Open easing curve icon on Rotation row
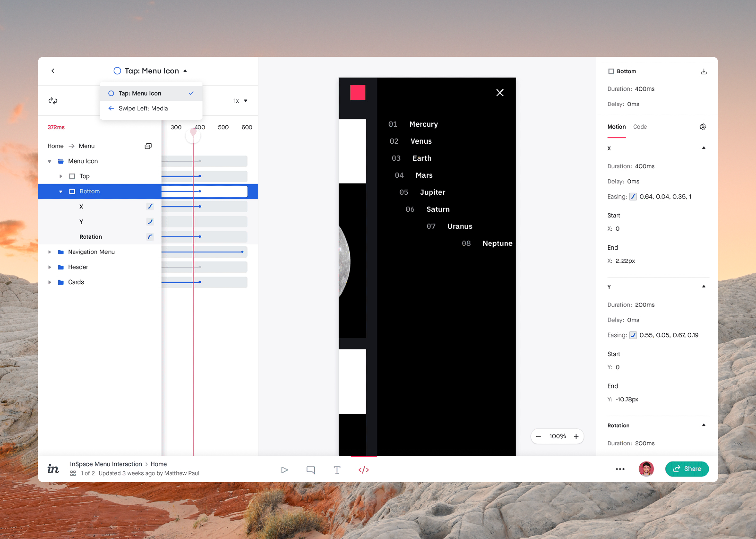The height and width of the screenshot is (539, 756). [x=150, y=237]
